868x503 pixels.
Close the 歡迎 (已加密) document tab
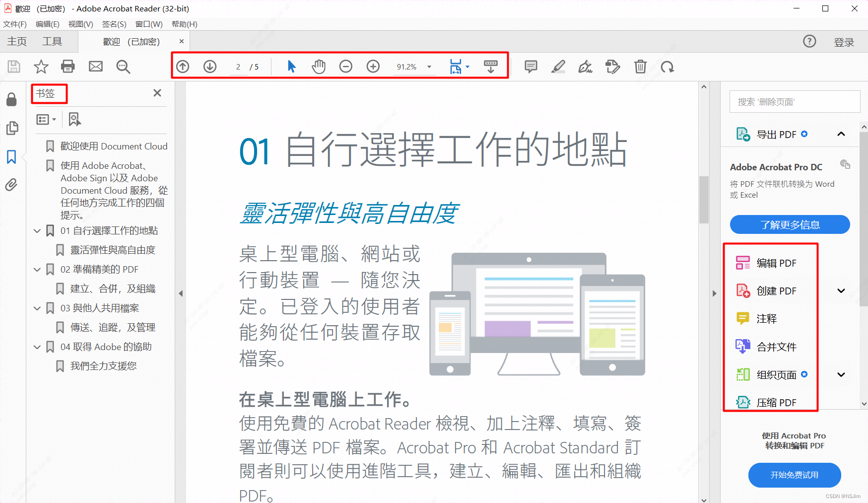pyautogui.click(x=182, y=42)
